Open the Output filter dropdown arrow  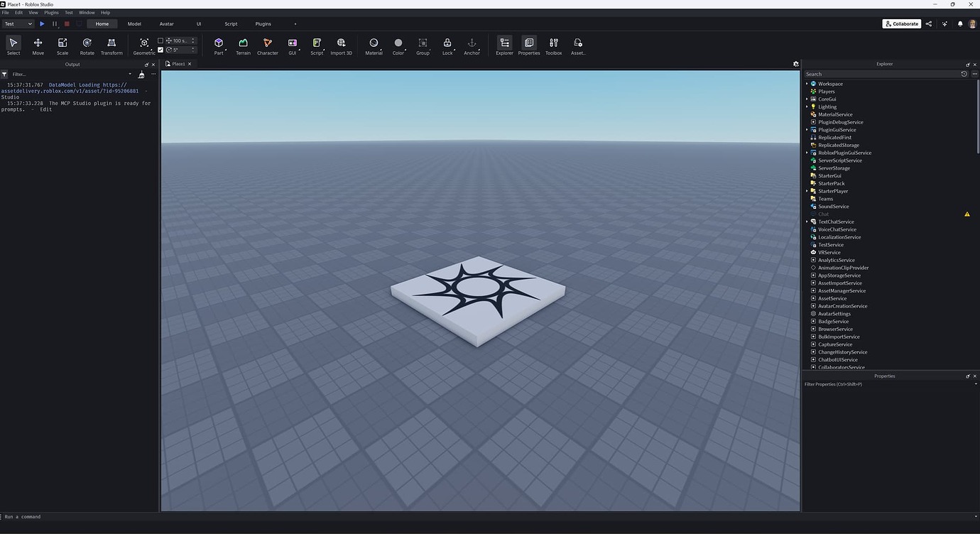pos(130,74)
